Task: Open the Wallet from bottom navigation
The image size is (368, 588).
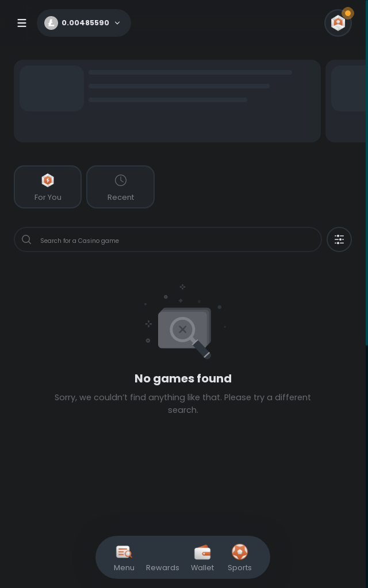Action: point(202,558)
